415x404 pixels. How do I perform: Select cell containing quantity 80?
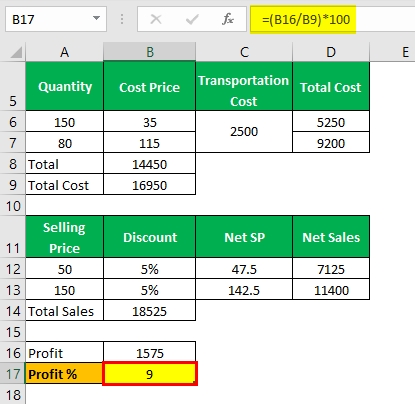tap(65, 143)
